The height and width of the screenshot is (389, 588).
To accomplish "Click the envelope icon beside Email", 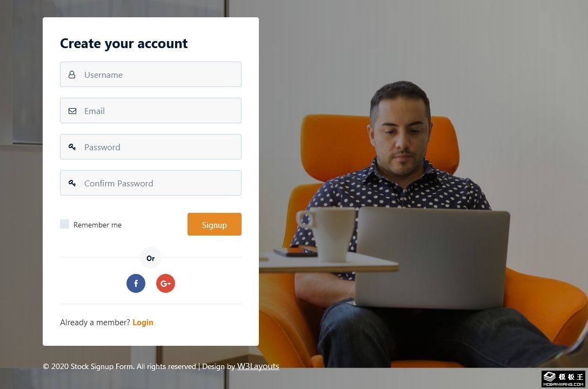I will 72,111.
